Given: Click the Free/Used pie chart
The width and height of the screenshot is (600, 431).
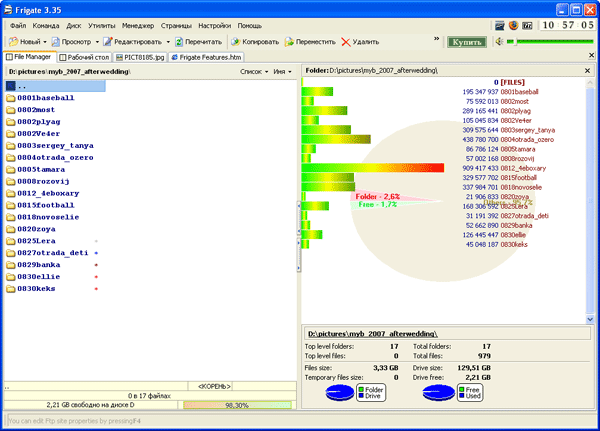Looking at the screenshot, I should coord(439,393).
